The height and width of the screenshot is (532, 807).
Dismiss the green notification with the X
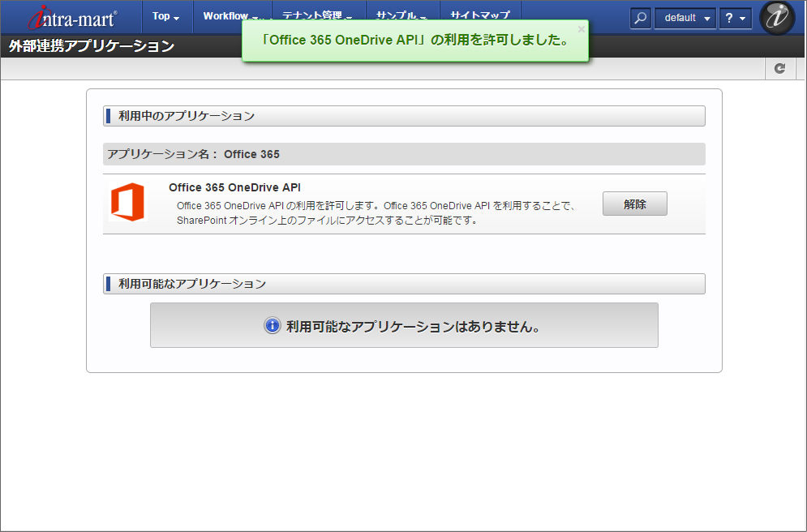coord(581,29)
